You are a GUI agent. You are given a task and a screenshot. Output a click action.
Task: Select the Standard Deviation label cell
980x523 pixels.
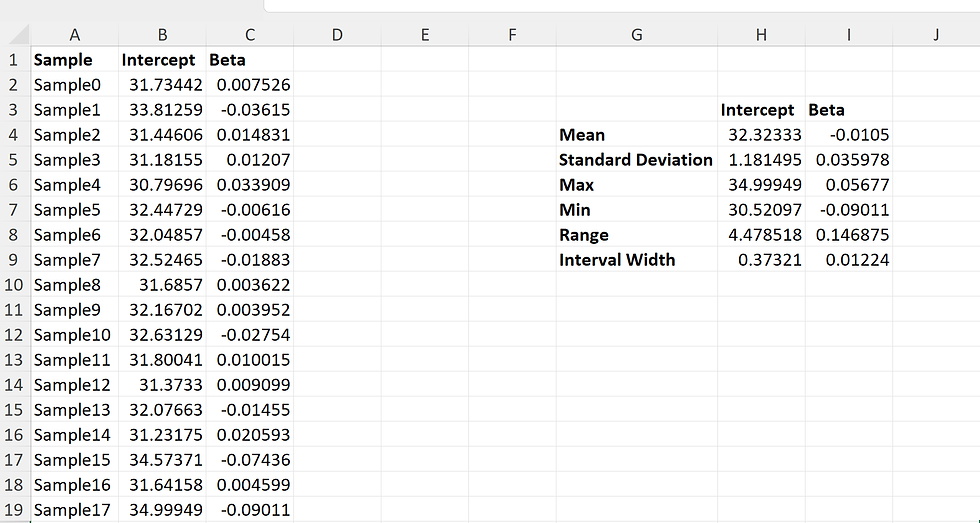[x=636, y=160]
